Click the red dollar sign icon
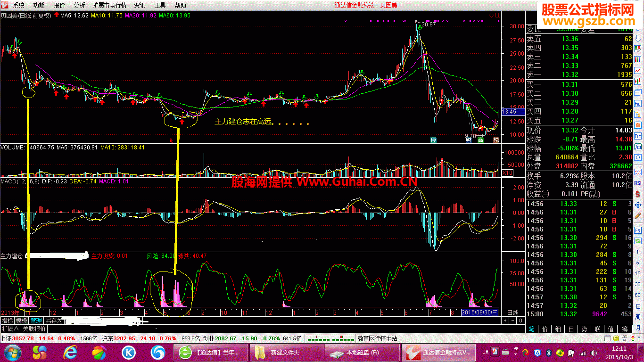The image size is (644, 362). pos(637,194)
